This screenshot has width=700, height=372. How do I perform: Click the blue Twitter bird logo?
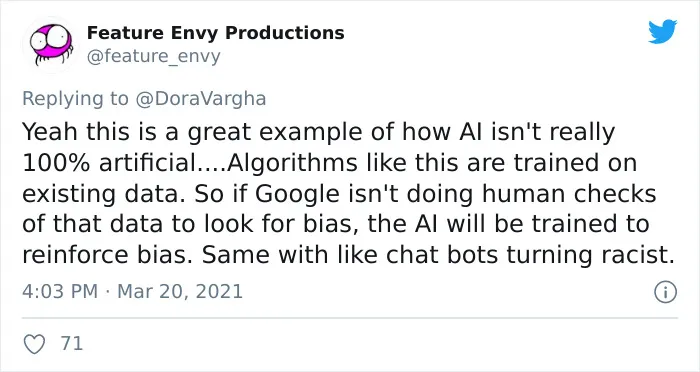pyautogui.click(x=662, y=31)
